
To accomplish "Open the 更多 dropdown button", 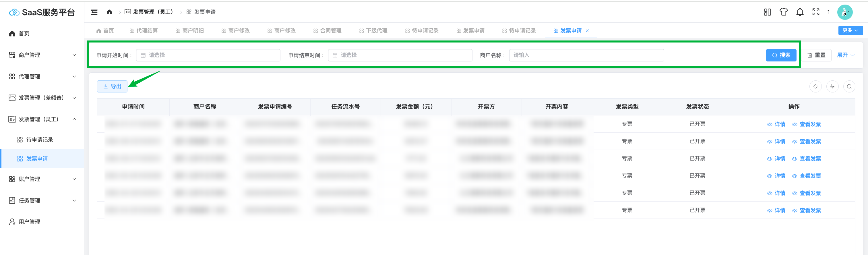I will click(850, 30).
